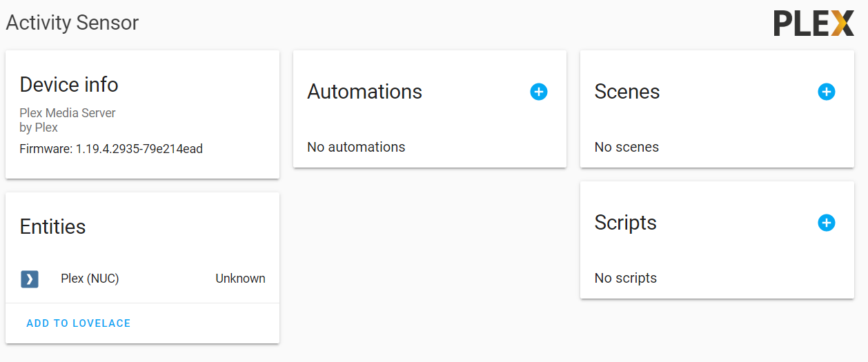The image size is (868, 362).
Task: Add a new script with plus icon
Action: 826,223
